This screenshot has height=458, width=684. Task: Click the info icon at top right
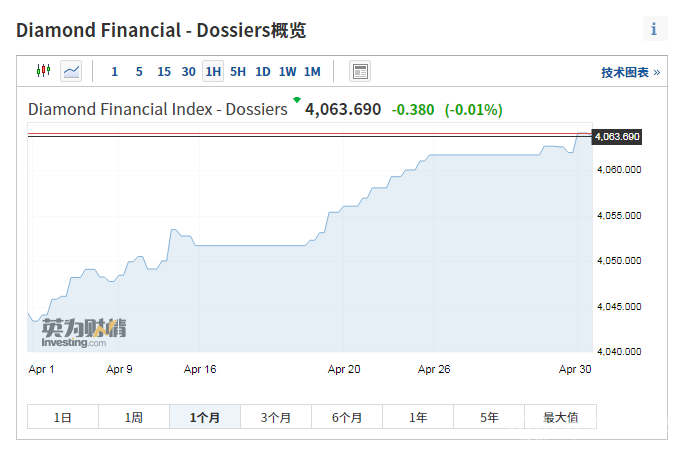click(x=654, y=29)
